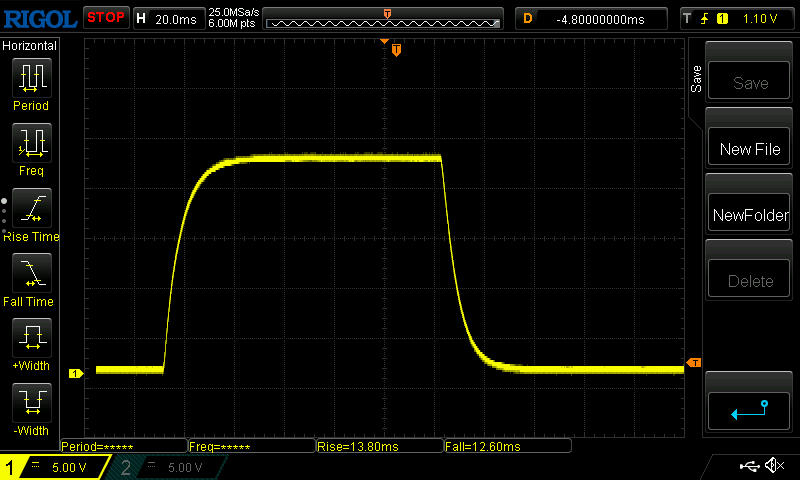This screenshot has width=800, height=480.
Task: Click the rising edge trigger type icon
Action: click(705, 19)
